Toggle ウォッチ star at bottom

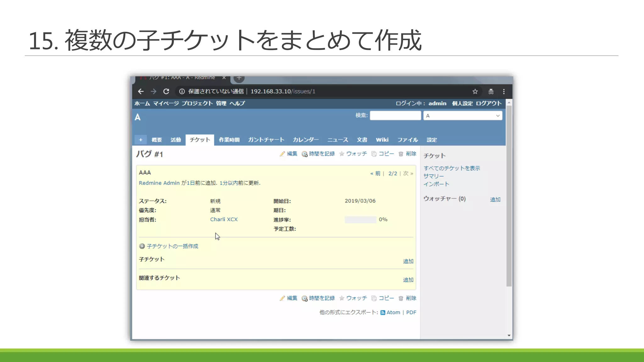342,298
